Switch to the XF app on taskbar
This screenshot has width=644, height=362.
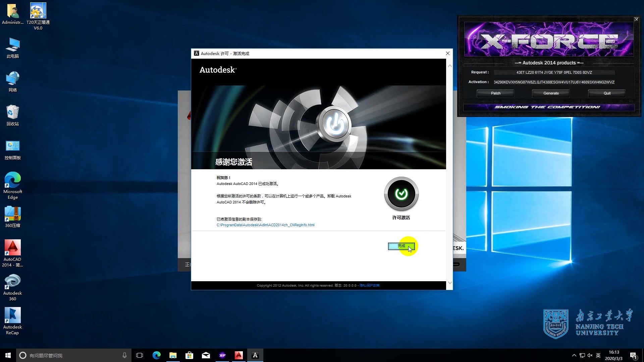pyautogui.click(x=222, y=355)
